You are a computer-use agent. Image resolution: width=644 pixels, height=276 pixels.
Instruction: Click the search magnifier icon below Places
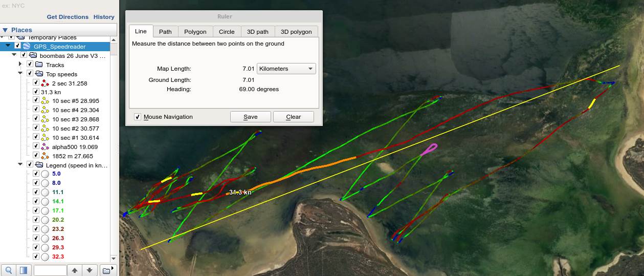(9, 270)
